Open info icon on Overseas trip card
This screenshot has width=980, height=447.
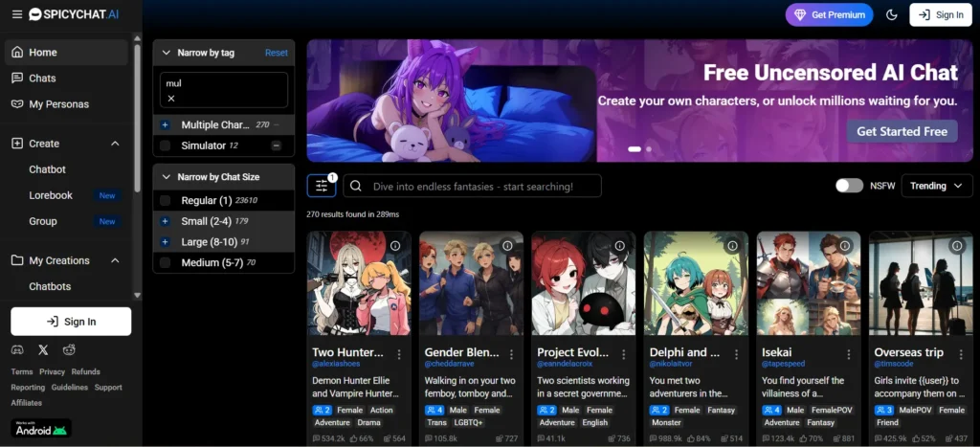(x=957, y=246)
